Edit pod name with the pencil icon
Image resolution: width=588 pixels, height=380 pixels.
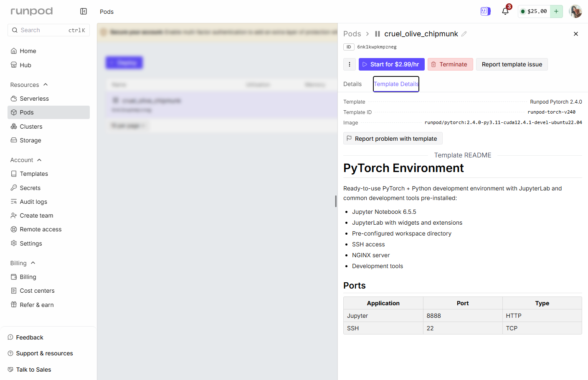point(464,34)
